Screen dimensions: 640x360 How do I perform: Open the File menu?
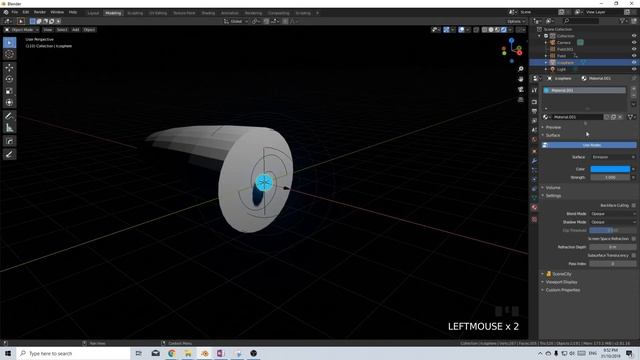tap(15, 13)
